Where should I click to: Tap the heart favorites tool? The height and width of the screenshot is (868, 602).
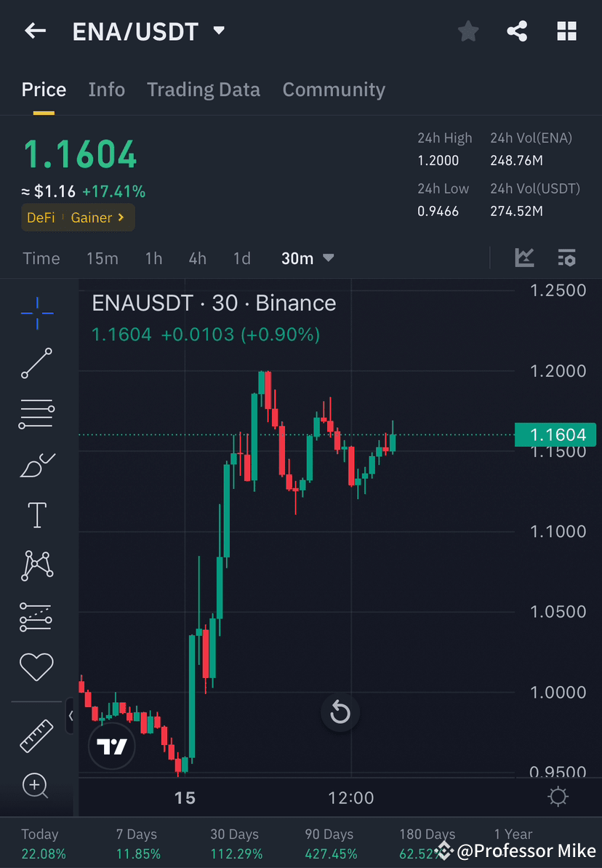36,666
